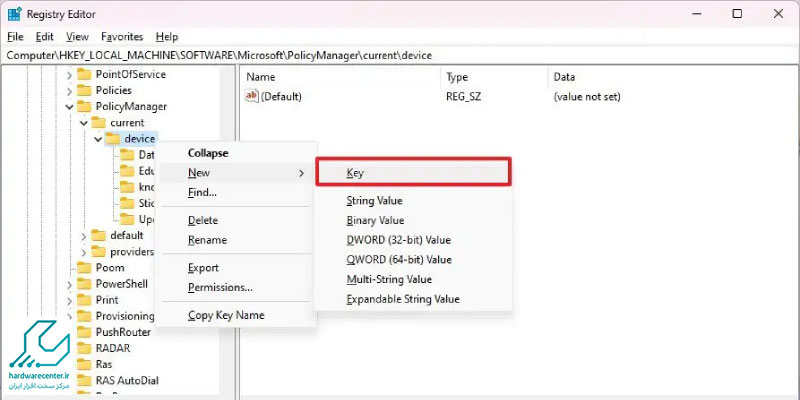This screenshot has width=800, height=400.
Task: Choose Permissions... in the context menu
Action: [236, 287]
